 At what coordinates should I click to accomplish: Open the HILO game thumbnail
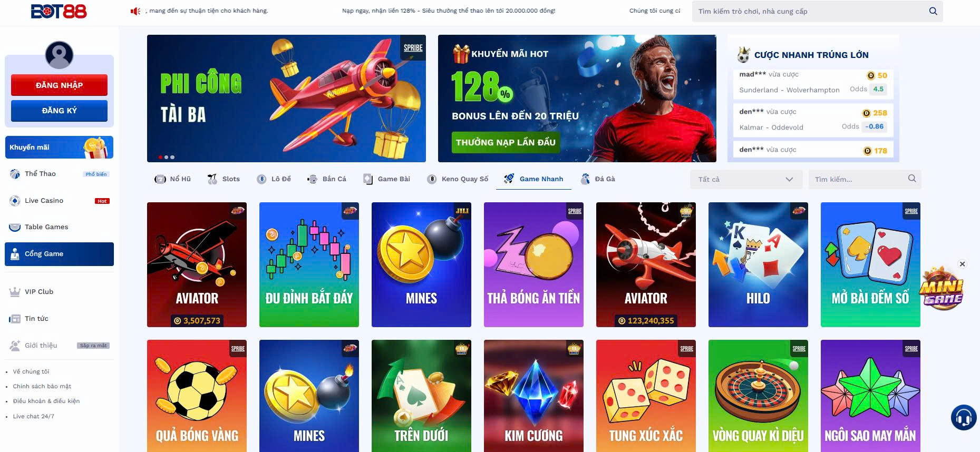(758, 264)
